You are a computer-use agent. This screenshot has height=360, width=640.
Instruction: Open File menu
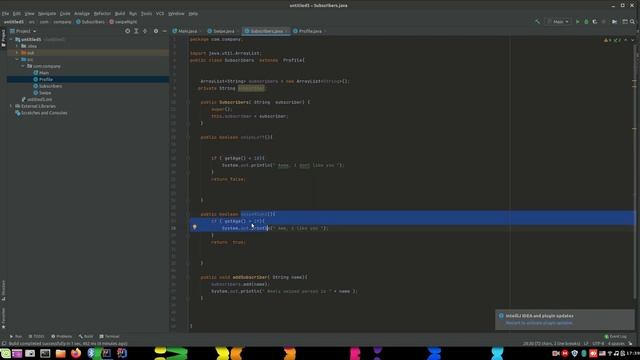(x=5, y=13)
